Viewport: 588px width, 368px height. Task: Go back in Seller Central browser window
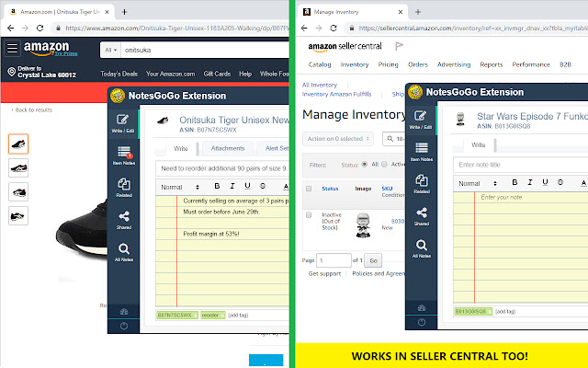coord(304,28)
